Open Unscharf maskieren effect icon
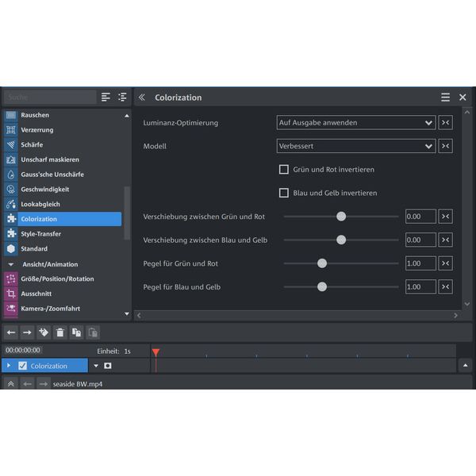This screenshot has height=476, width=476. 11,159
